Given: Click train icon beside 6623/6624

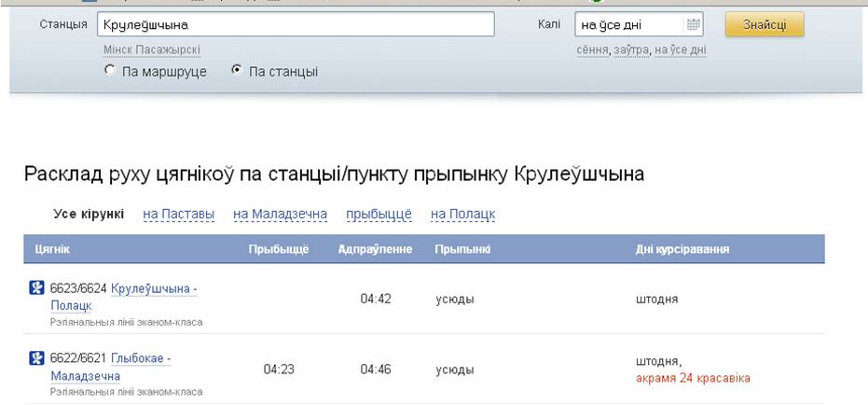Looking at the screenshot, I should (38, 289).
